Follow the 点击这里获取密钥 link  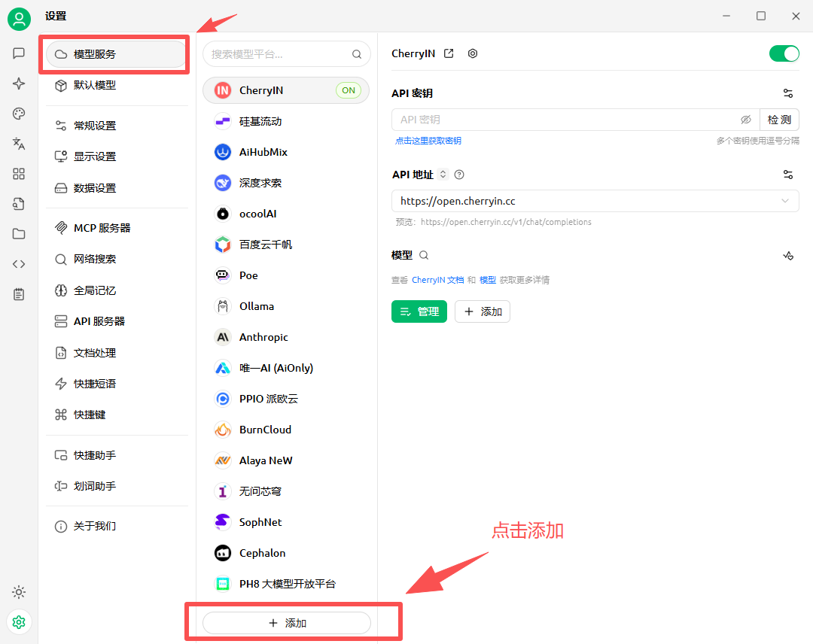428,141
